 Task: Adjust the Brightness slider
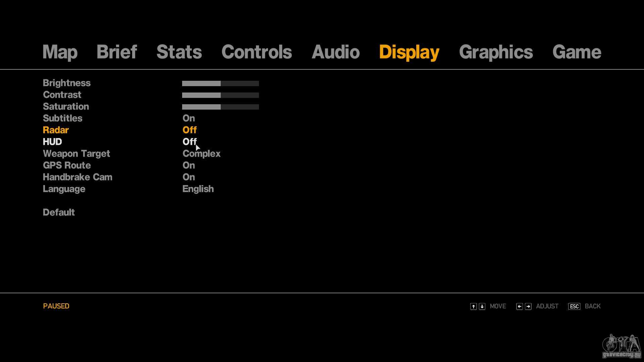coord(220,83)
